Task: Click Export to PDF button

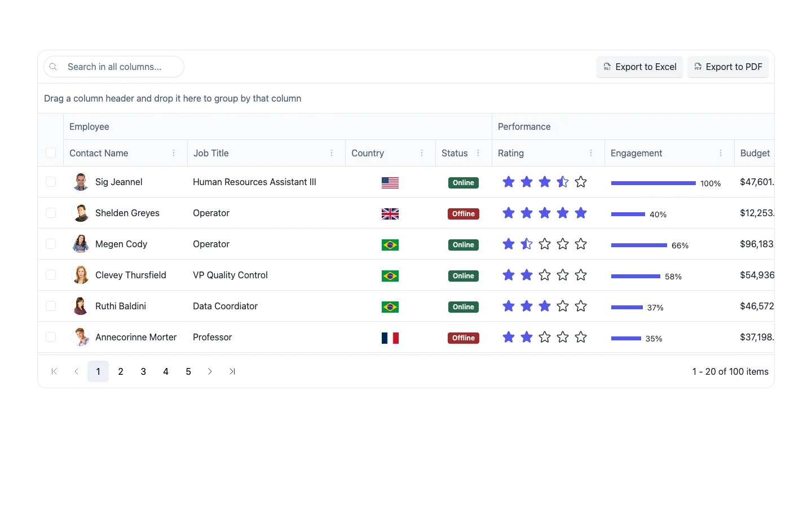Action: coord(728,67)
